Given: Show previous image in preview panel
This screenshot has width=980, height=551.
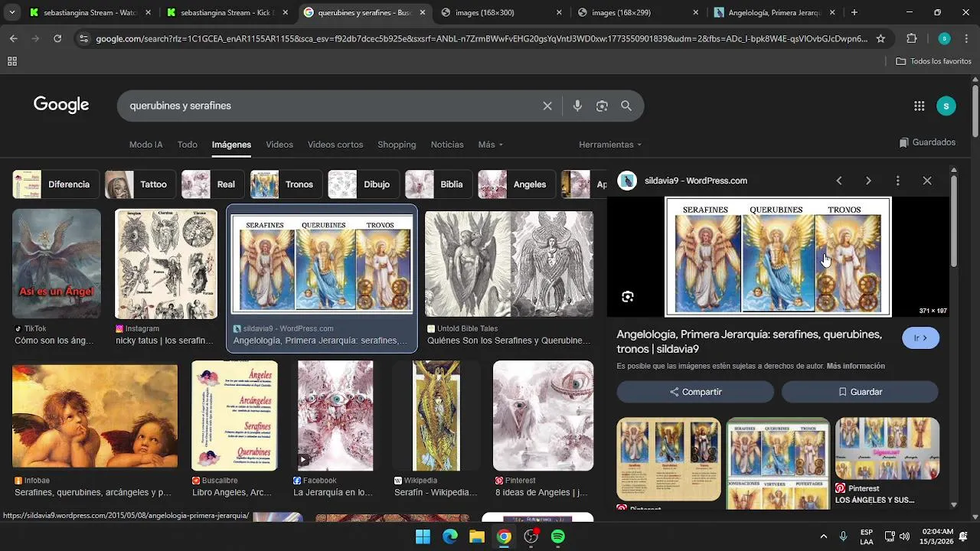Looking at the screenshot, I should (839, 181).
